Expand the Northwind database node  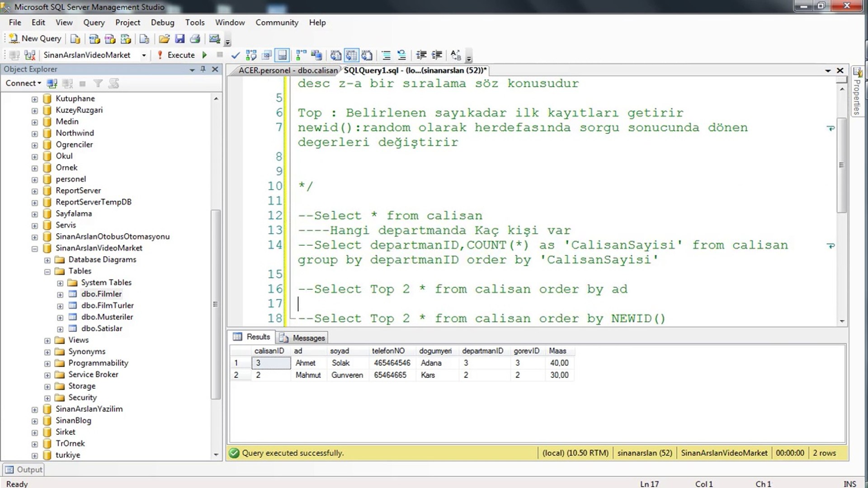tap(35, 134)
